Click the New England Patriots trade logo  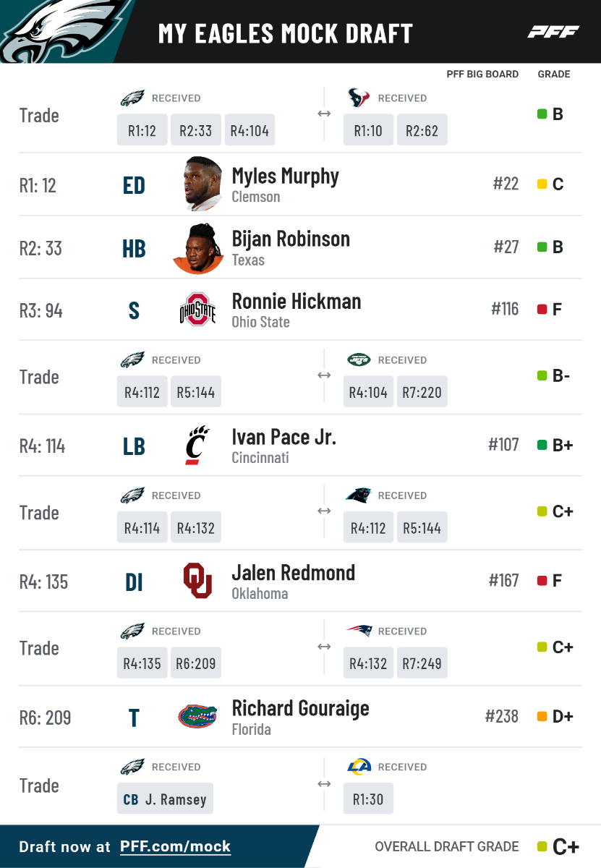(359, 631)
